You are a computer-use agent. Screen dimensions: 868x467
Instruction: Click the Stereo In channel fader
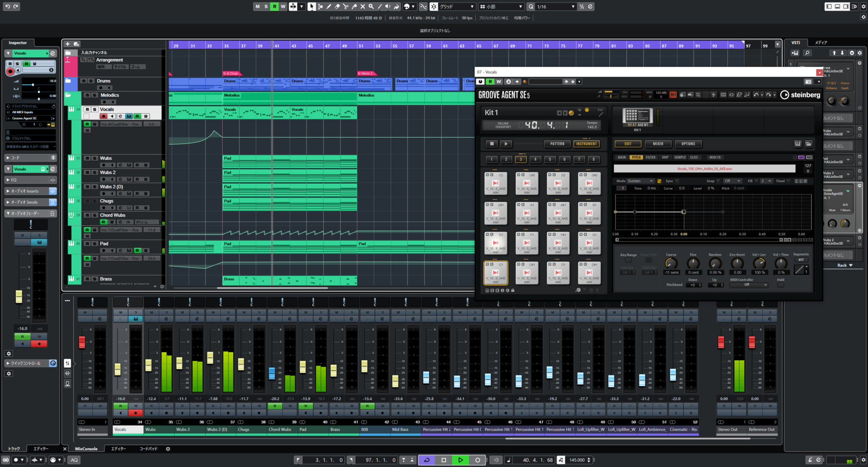pos(82,342)
